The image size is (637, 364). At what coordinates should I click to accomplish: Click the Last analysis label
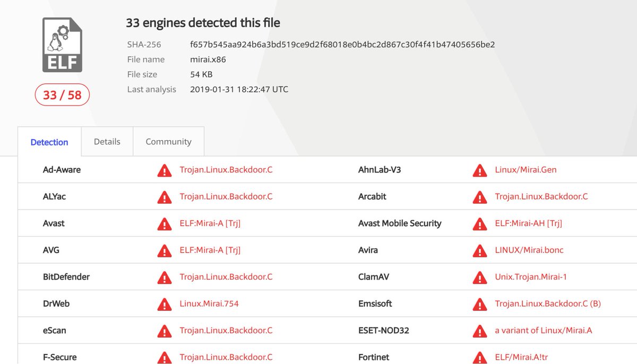(x=152, y=89)
